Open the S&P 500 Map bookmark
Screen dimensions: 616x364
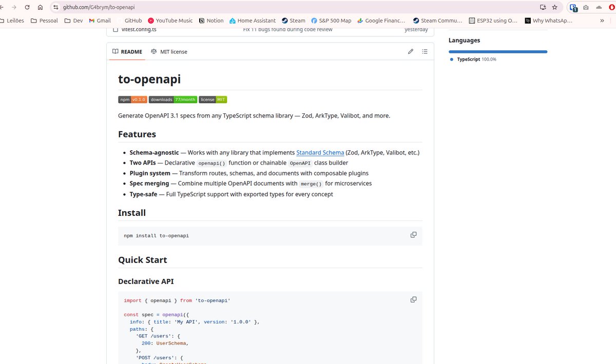point(331,21)
